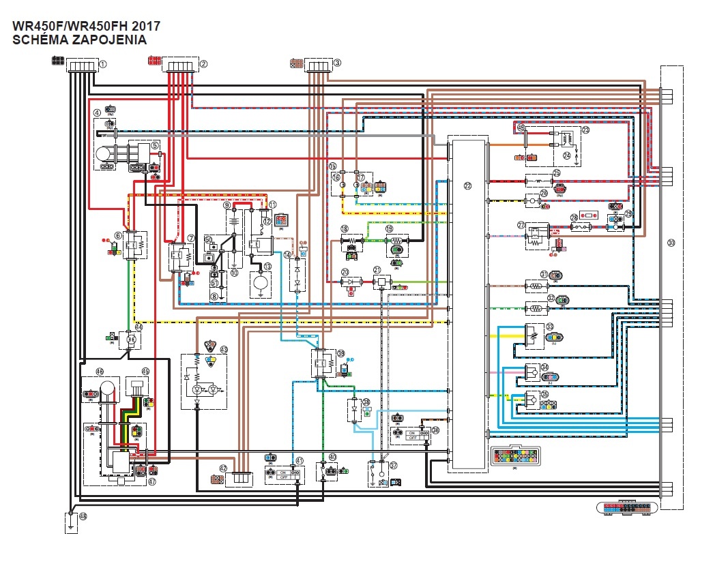
Task: Click the circled number 11 label
Action: pos(272,205)
